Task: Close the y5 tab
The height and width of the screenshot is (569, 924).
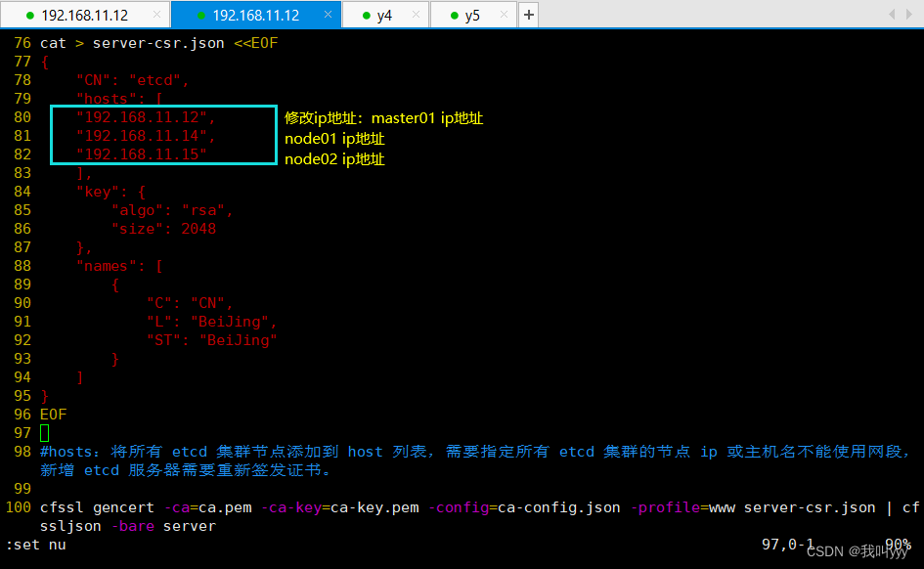Action: coord(504,14)
